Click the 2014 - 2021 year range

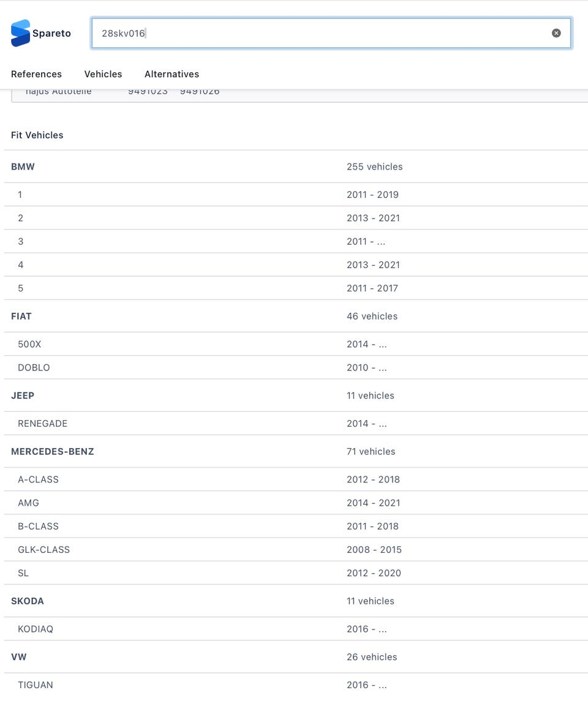click(373, 503)
